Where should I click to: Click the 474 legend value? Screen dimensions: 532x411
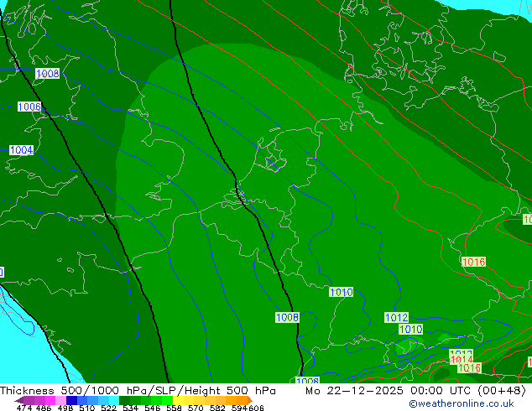click(x=24, y=408)
